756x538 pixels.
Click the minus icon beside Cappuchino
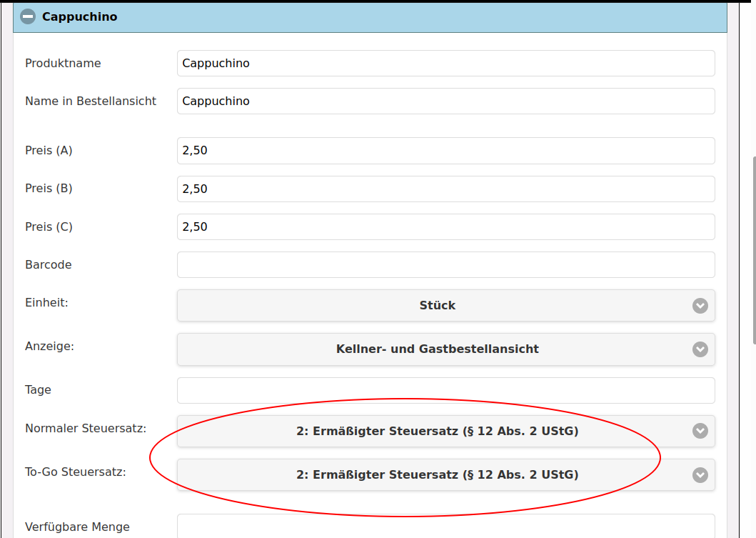point(27,16)
